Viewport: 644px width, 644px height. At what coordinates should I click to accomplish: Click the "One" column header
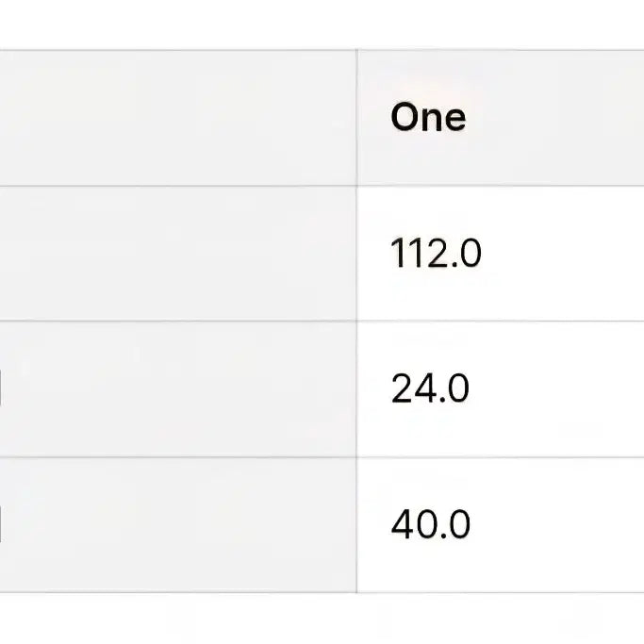(428, 118)
